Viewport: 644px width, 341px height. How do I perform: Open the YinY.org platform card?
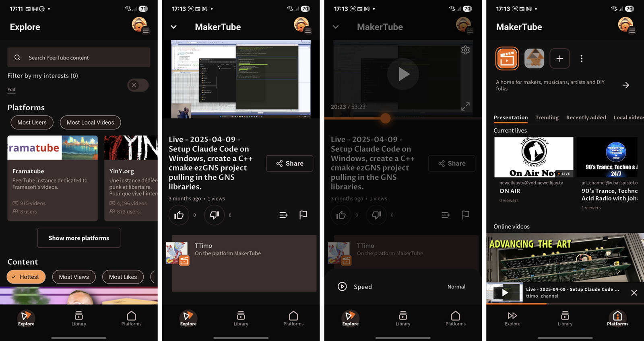131,178
